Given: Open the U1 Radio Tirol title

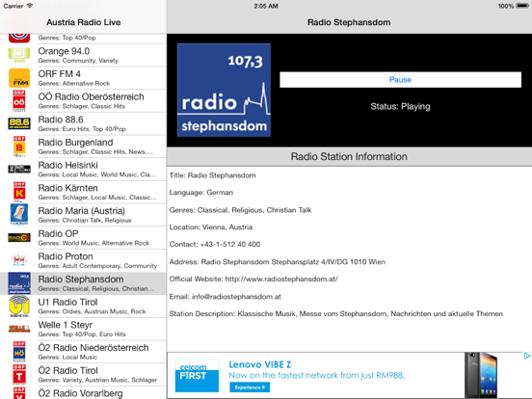Looking at the screenshot, I should (67, 302).
